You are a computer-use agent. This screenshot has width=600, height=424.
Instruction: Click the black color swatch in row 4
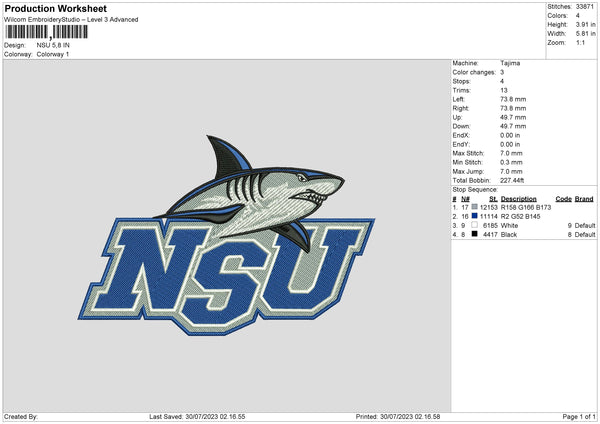click(474, 234)
